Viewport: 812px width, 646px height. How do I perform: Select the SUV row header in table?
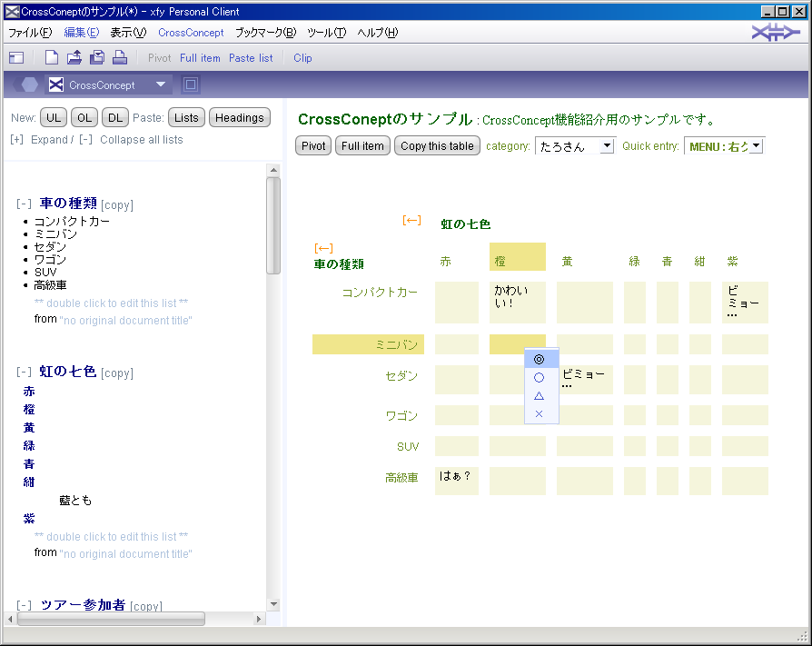408,446
